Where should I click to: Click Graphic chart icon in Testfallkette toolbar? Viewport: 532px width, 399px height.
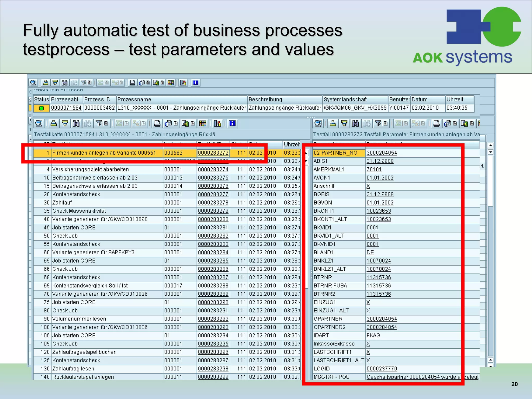(x=218, y=123)
